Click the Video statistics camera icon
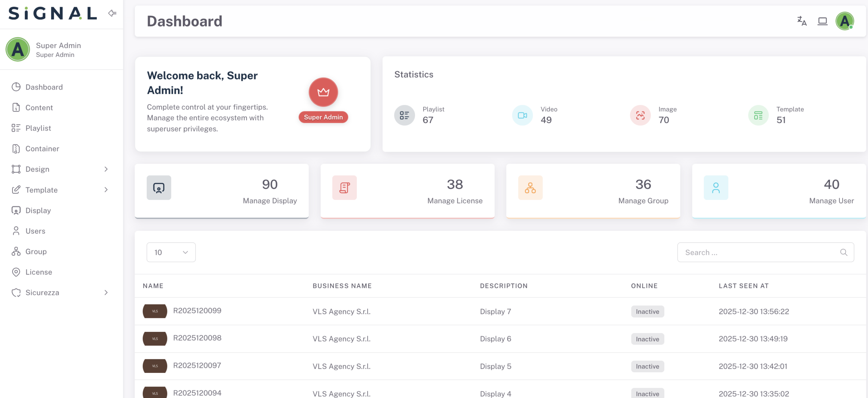 point(522,115)
